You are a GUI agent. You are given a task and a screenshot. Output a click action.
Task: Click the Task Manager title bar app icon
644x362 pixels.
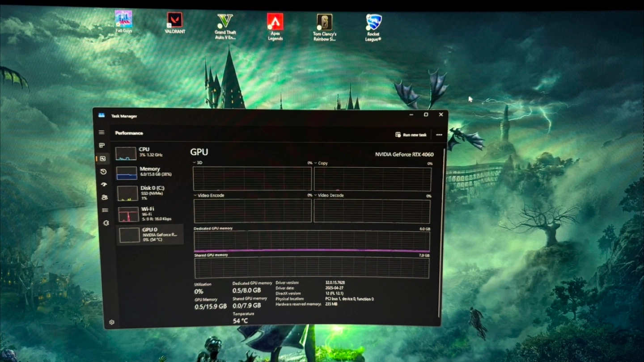tap(102, 115)
